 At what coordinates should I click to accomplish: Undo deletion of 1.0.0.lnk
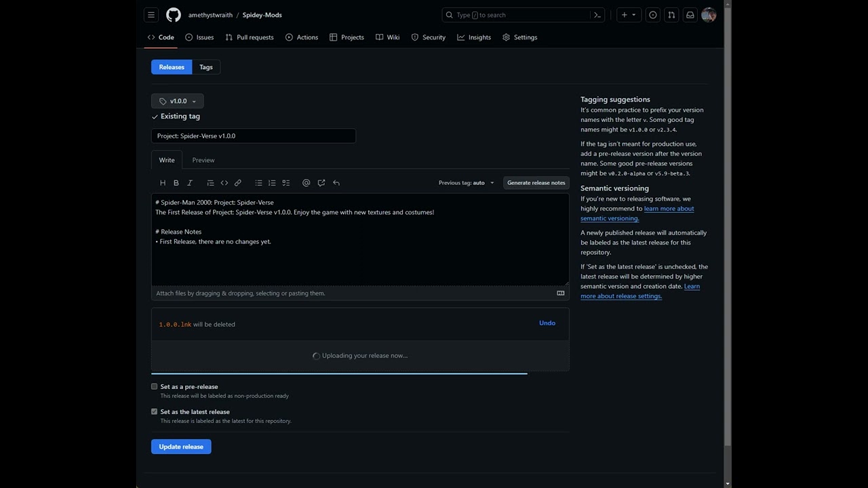[547, 323]
